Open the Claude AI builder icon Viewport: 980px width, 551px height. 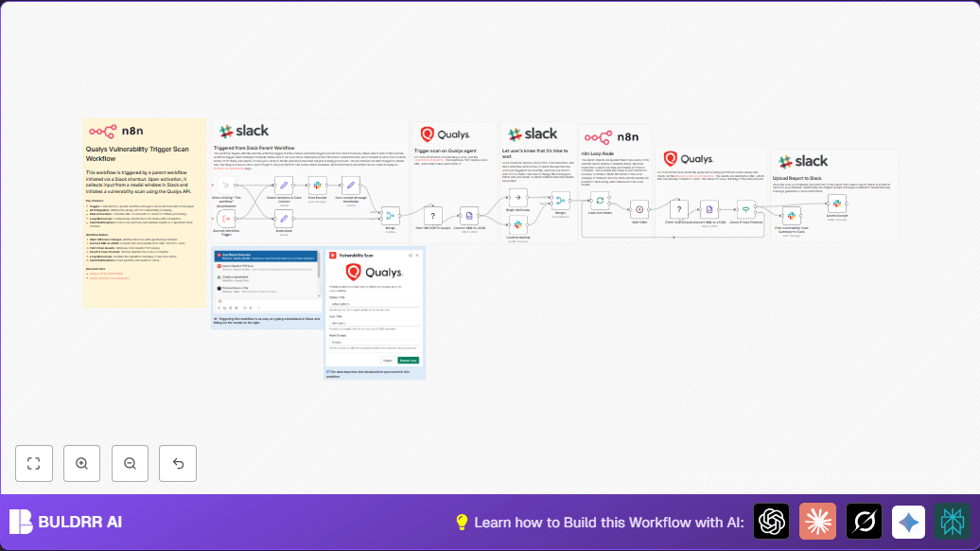click(x=817, y=522)
